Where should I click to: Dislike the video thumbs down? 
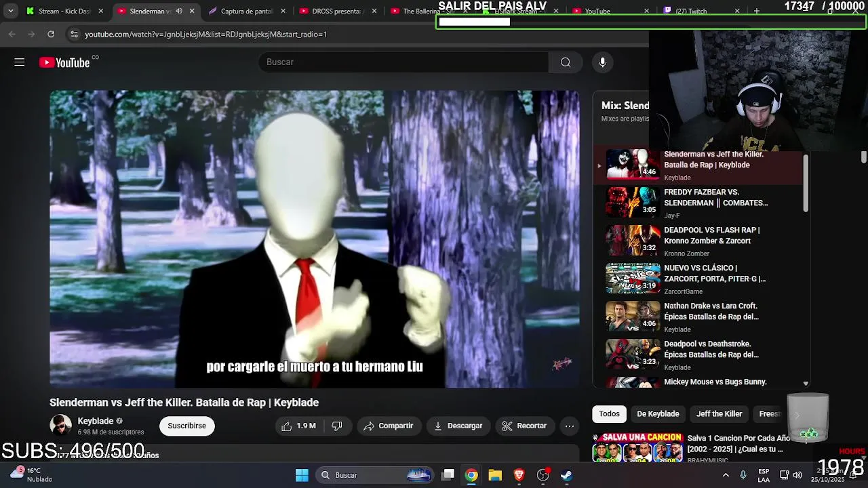click(337, 426)
